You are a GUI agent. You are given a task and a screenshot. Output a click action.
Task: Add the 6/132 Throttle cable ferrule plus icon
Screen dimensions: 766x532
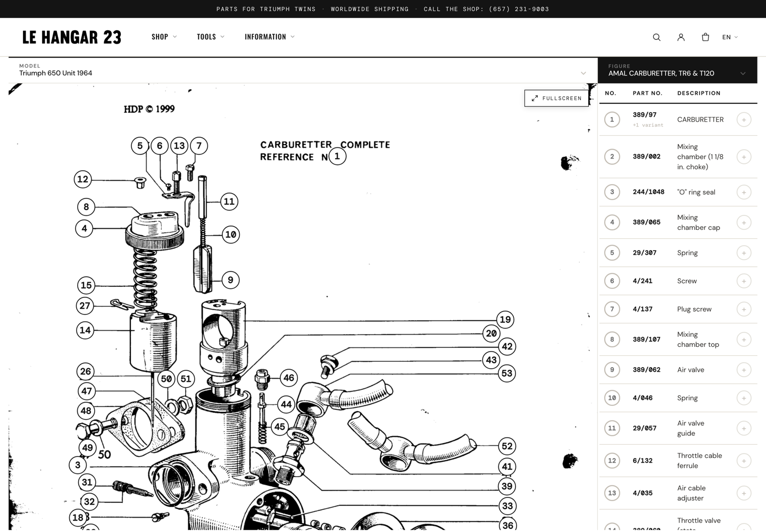tap(744, 461)
